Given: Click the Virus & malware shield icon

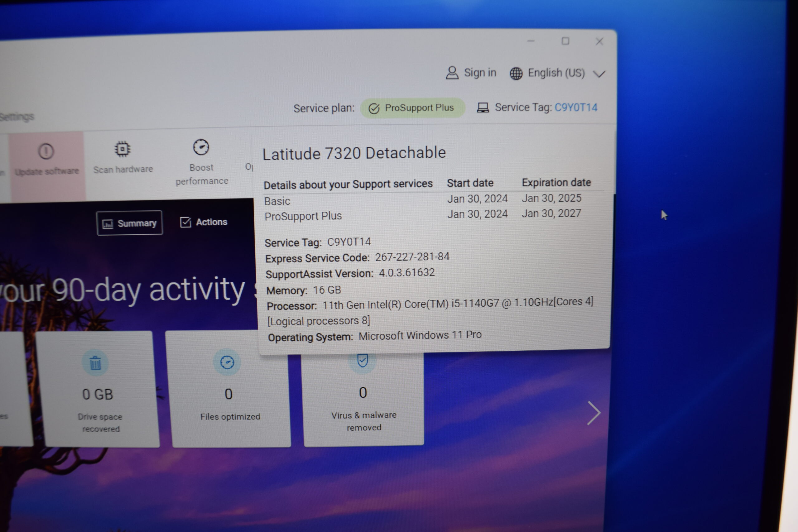Looking at the screenshot, I should (362, 360).
